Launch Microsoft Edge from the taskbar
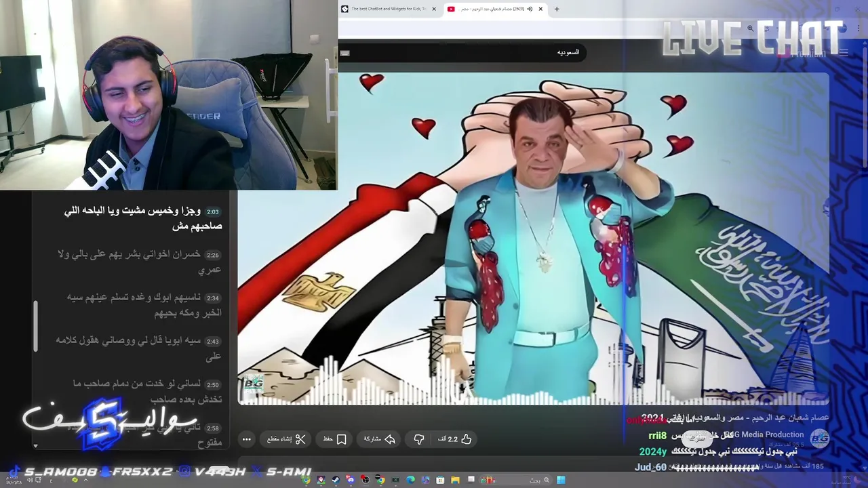The width and height of the screenshot is (868, 488). [410, 480]
